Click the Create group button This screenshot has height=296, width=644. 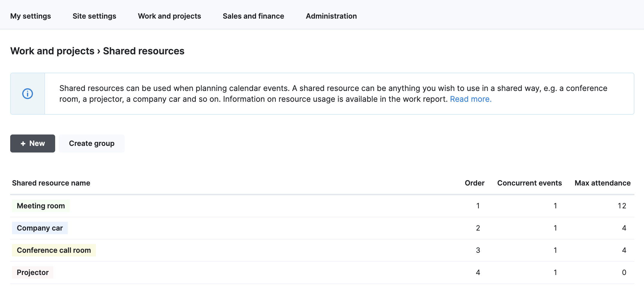(92, 143)
